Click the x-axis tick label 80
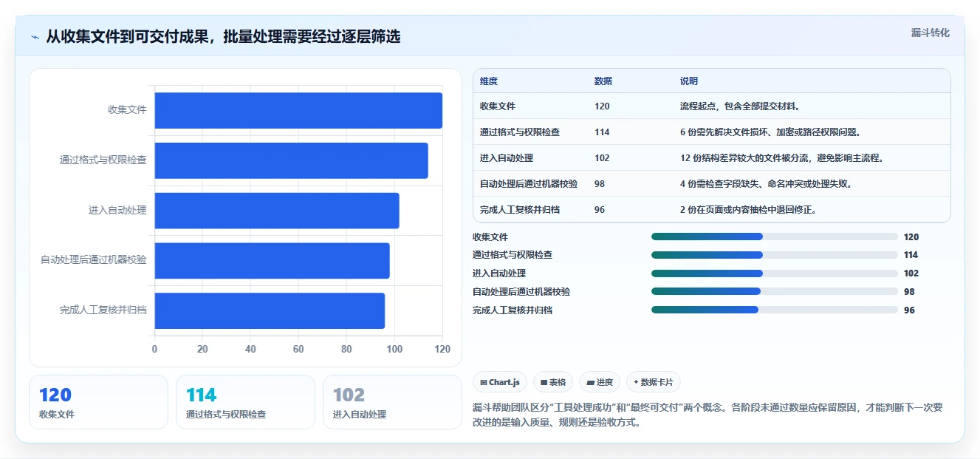The width and height of the screenshot is (980, 459). [346, 350]
